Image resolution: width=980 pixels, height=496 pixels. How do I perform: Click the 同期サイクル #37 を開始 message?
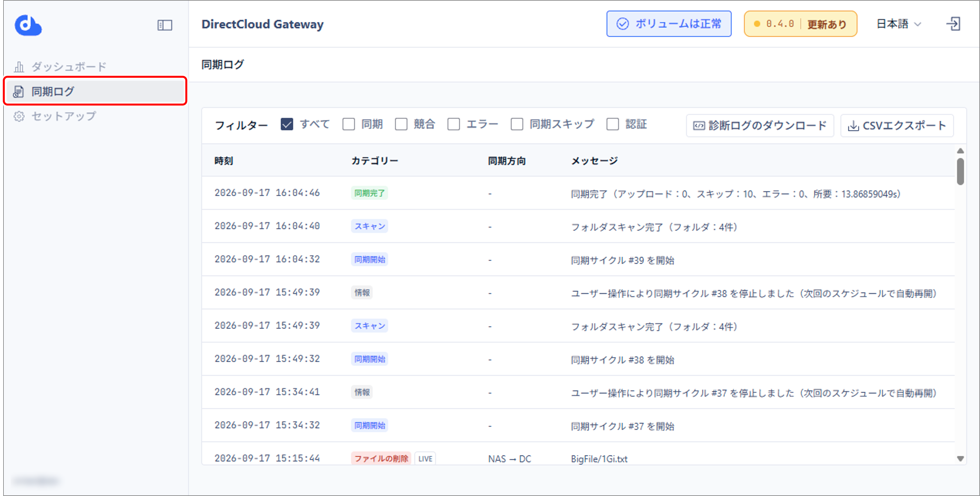pyautogui.click(x=622, y=426)
